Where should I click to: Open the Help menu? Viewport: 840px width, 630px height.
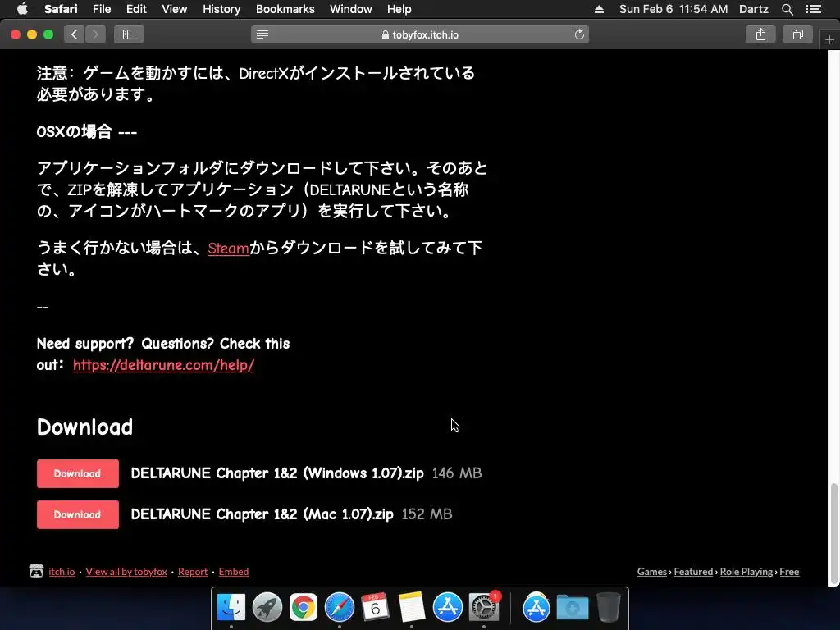(399, 9)
